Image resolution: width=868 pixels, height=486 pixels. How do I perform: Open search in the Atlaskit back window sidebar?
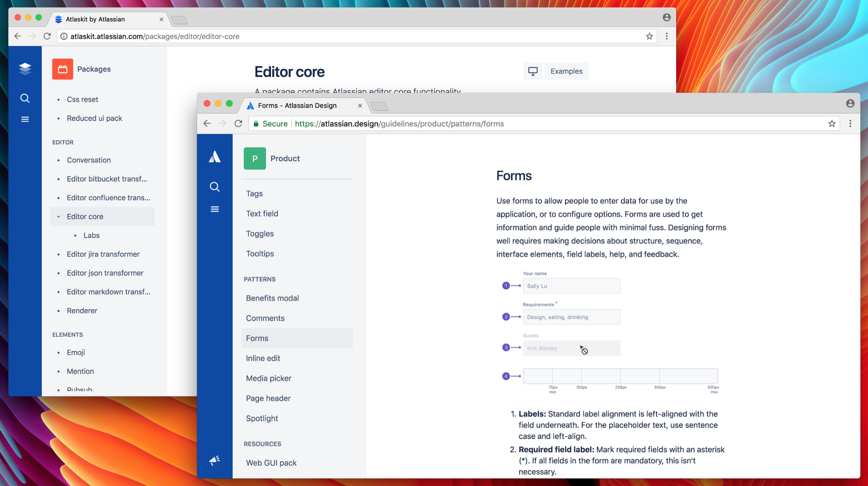25,99
